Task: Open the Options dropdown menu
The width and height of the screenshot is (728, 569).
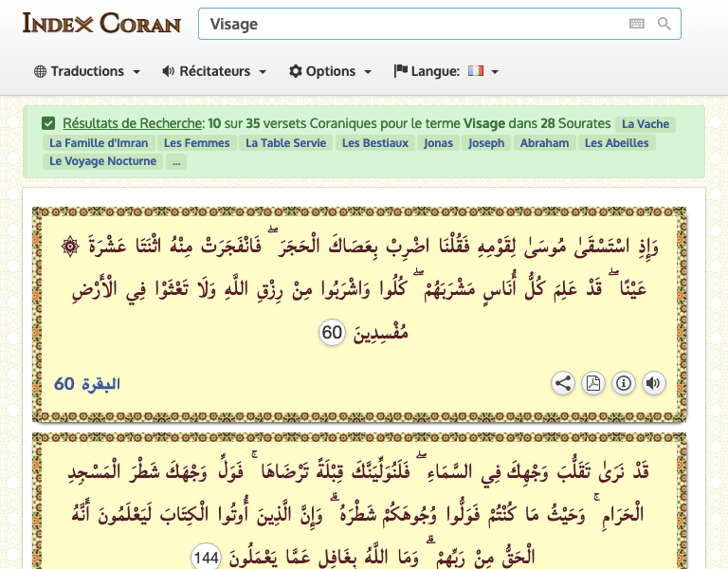Action: click(330, 71)
